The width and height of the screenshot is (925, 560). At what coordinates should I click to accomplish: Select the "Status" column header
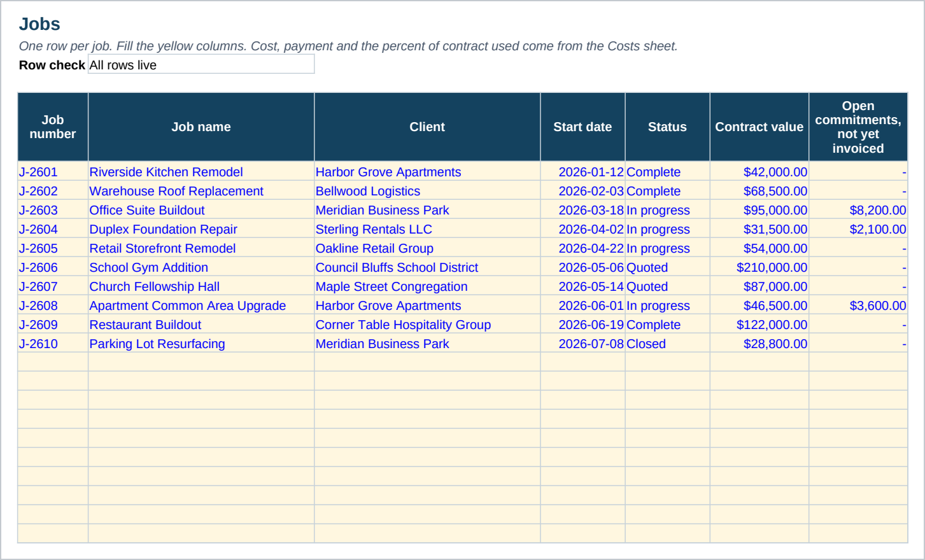point(667,127)
